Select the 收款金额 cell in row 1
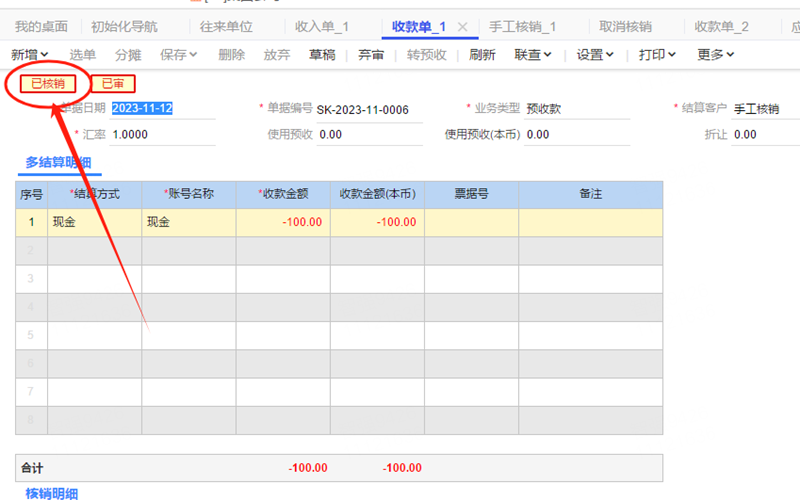This screenshot has width=800, height=500. 283,222
